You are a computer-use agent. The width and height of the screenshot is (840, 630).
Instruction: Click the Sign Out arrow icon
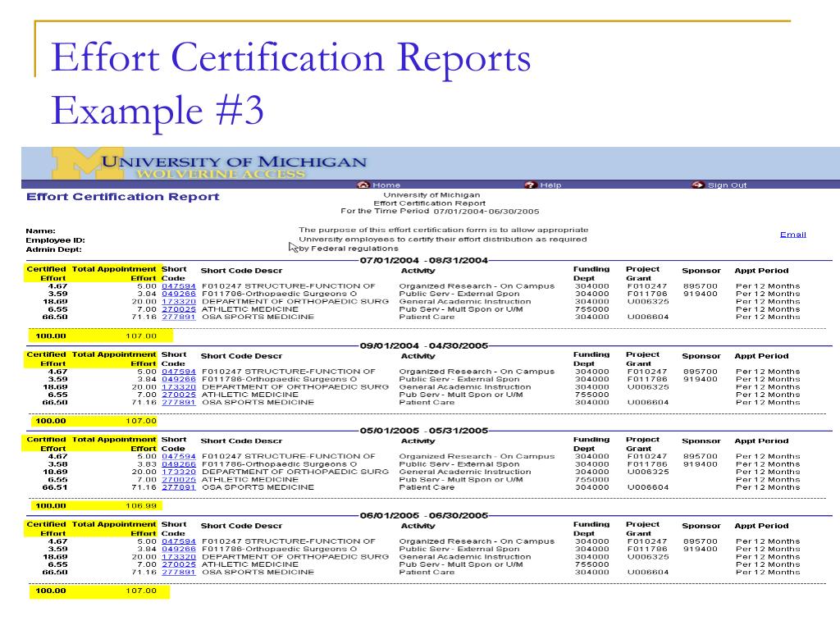click(697, 185)
